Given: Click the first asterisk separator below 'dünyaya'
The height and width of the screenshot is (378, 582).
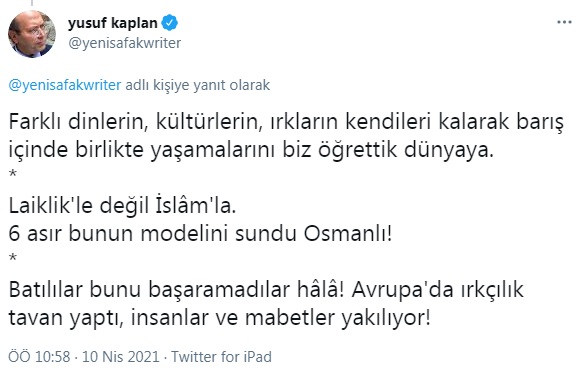Looking at the screenshot, I should (13, 174).
